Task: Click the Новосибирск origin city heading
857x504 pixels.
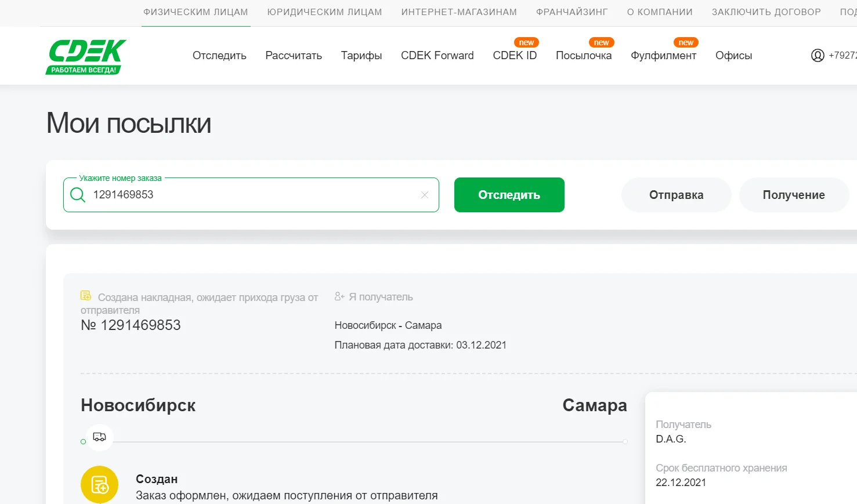Action: (x=138, y=405)
